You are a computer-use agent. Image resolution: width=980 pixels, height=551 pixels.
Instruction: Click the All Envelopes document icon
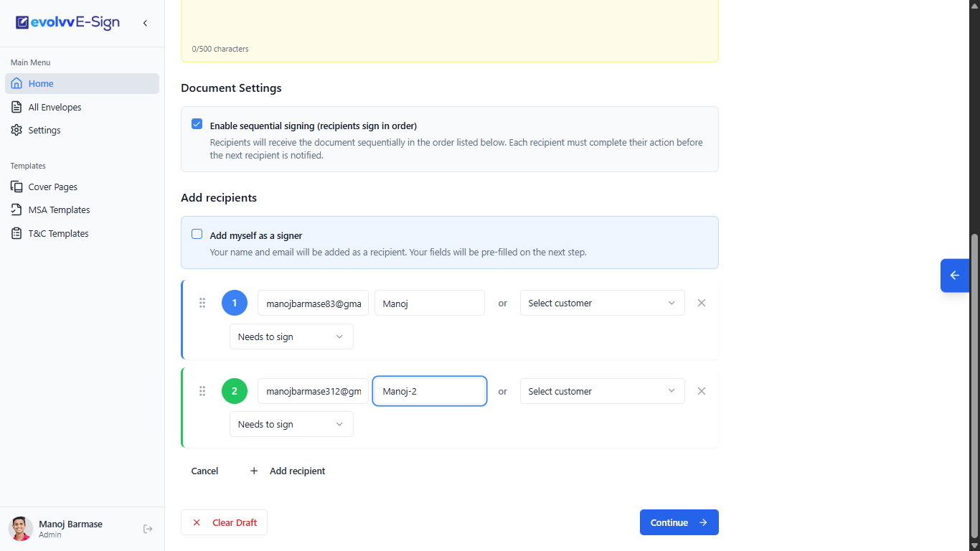(17, 107)
